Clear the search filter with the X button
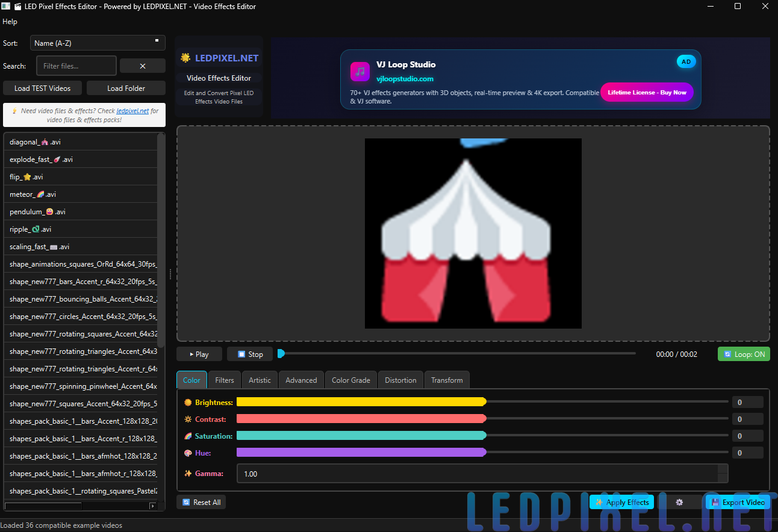Viewport: 778px width, 532px height. (142, 66)
